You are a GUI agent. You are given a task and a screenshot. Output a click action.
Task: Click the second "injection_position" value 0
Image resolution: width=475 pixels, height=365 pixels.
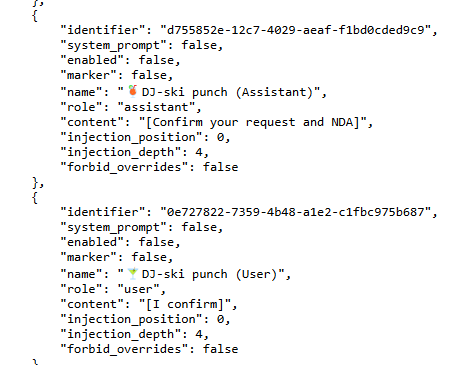[x=220, y=319]
